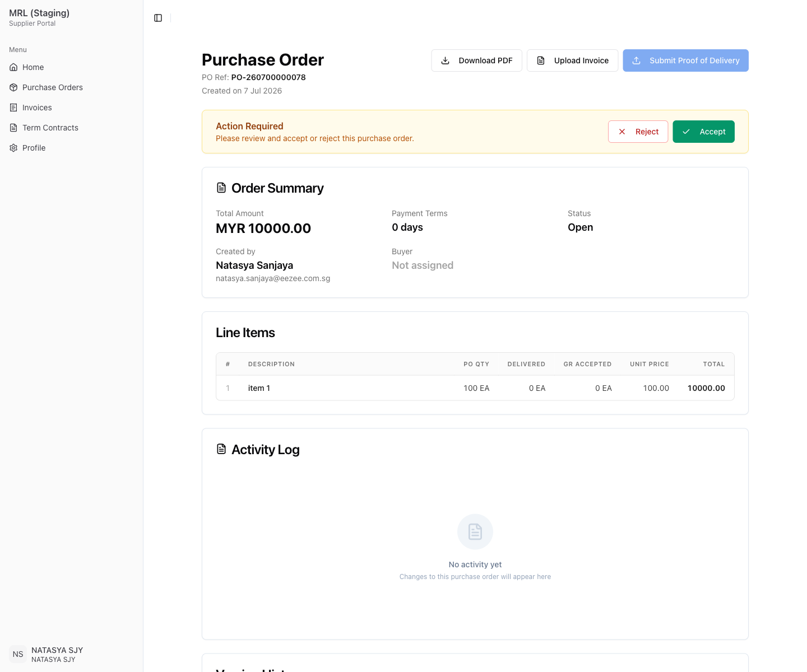Click line item description item 1
The image size is (807, 672).
coord(259,388)
